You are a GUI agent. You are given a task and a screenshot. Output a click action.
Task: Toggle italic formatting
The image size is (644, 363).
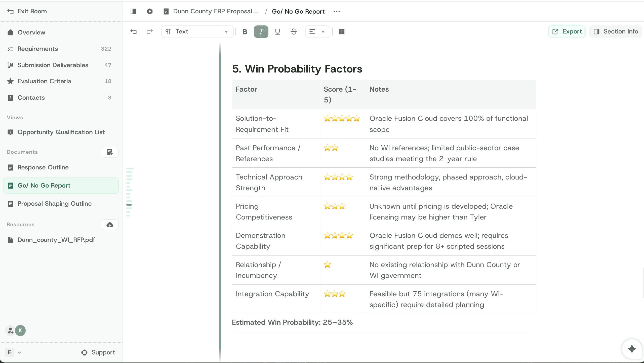coord(261,31)
